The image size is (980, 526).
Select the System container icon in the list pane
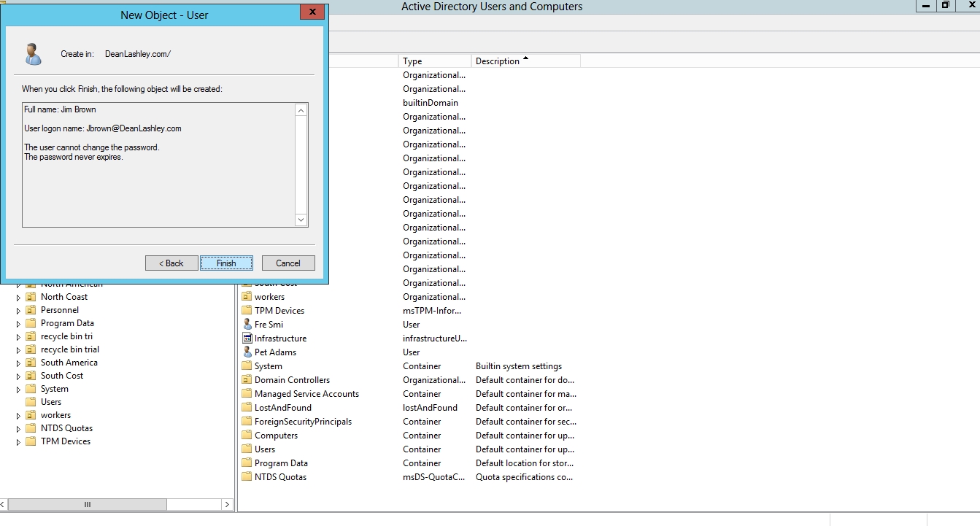(x=247, y=366)
